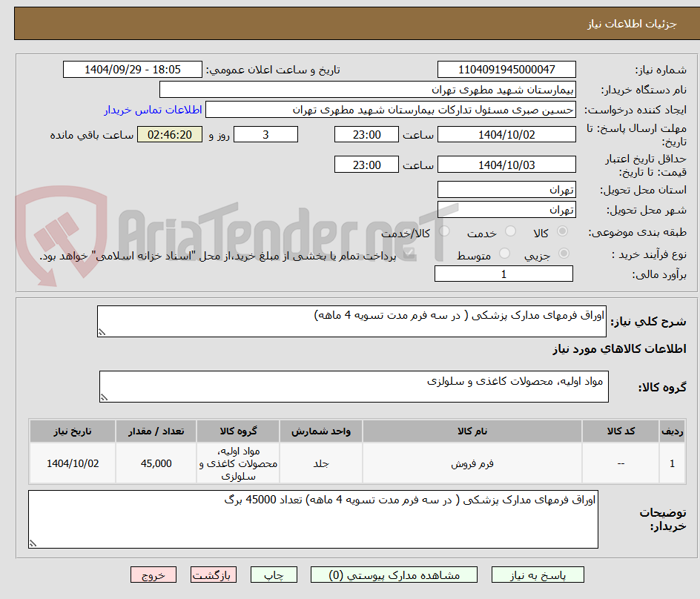Click the delivery province field تهران

click(506, 190)
